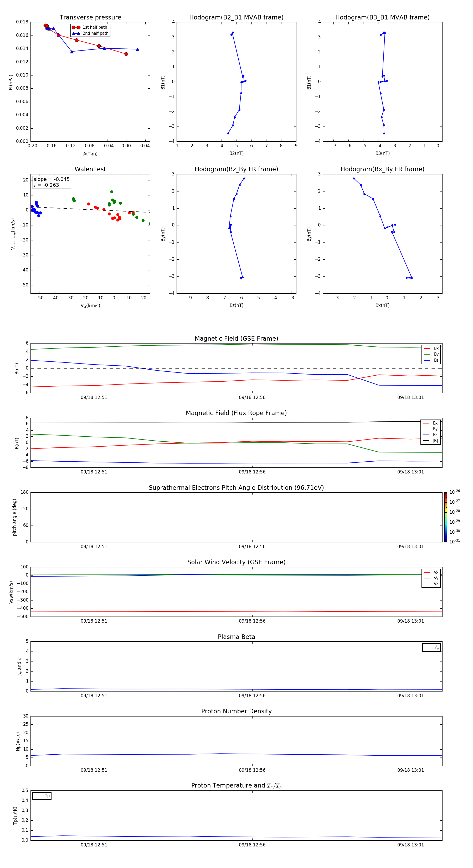Image resolution: width=473 pixels, height=868 pixels.
Task: Click the 'Pt(nPa)' y-axis label
Action: pyautogui.click(x=11, y=82)
